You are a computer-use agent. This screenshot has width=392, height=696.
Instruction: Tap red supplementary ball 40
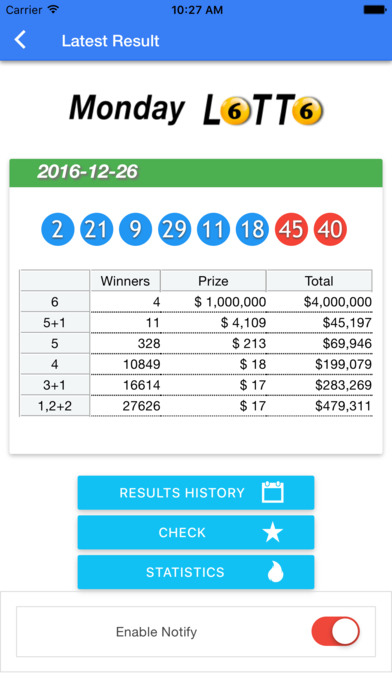[330, 229]
